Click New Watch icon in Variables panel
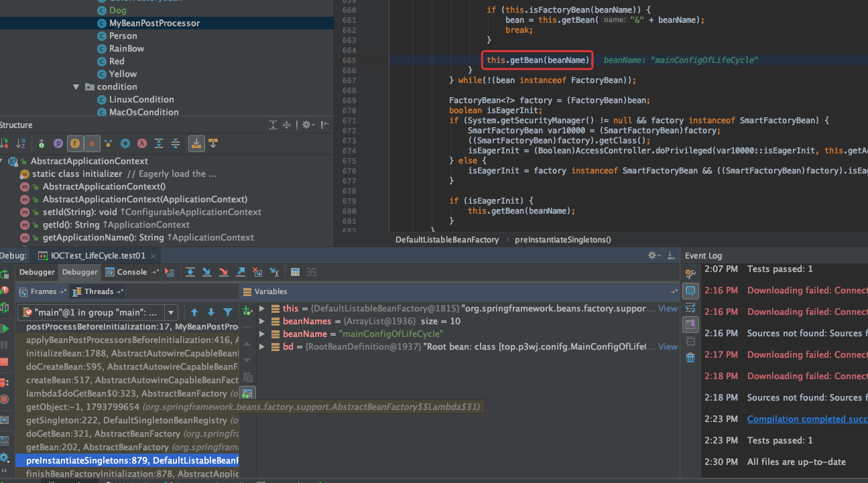Viewport: 868px width, 483px height. [x=247, y=309]
